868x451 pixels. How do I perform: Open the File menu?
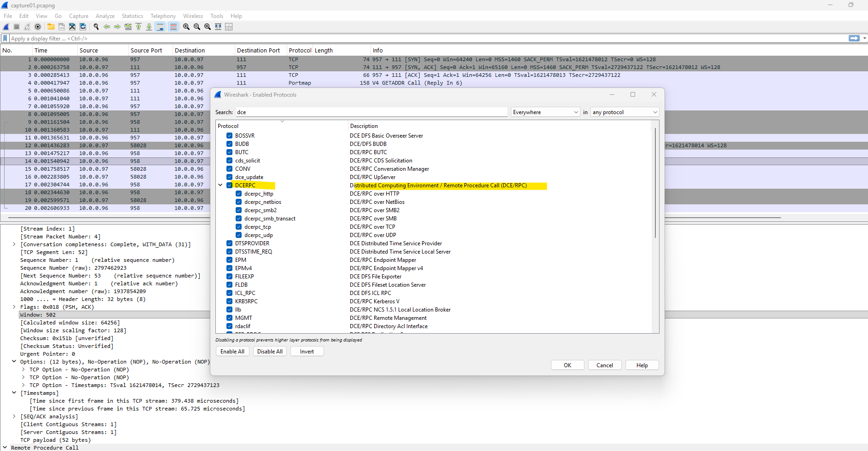point(8,16)
